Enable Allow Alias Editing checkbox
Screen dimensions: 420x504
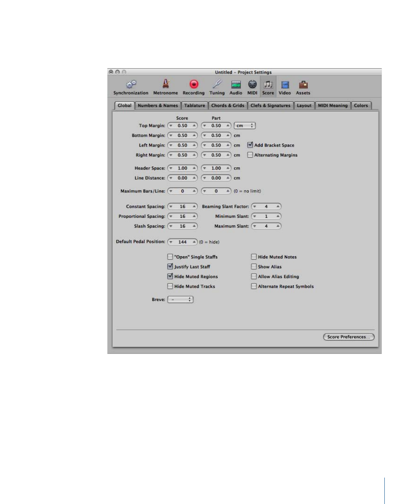point(254,276)
